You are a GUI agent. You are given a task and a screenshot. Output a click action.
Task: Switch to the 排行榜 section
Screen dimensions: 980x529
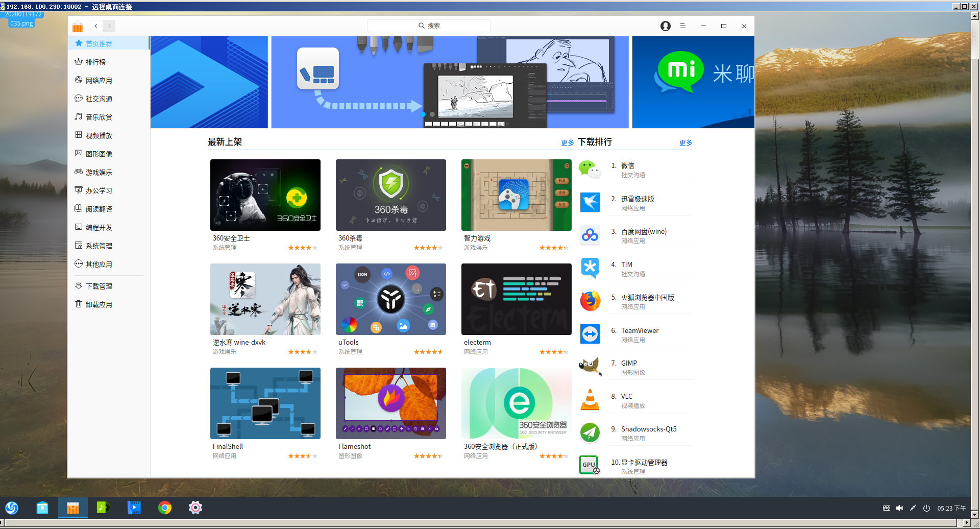click(99, 62)
